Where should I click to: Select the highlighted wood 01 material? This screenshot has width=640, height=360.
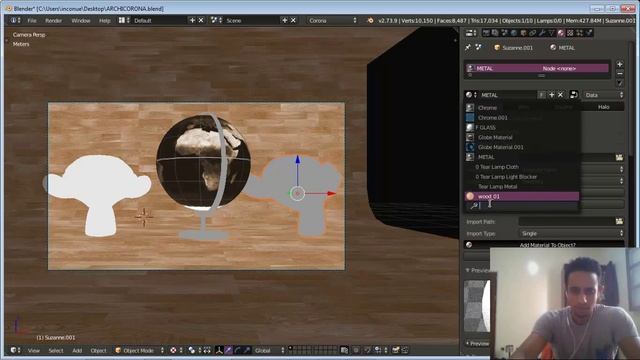(522, 196)
